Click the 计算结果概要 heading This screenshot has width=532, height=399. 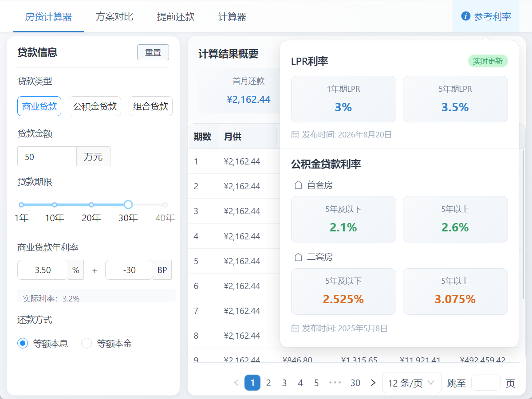[229, 54]
